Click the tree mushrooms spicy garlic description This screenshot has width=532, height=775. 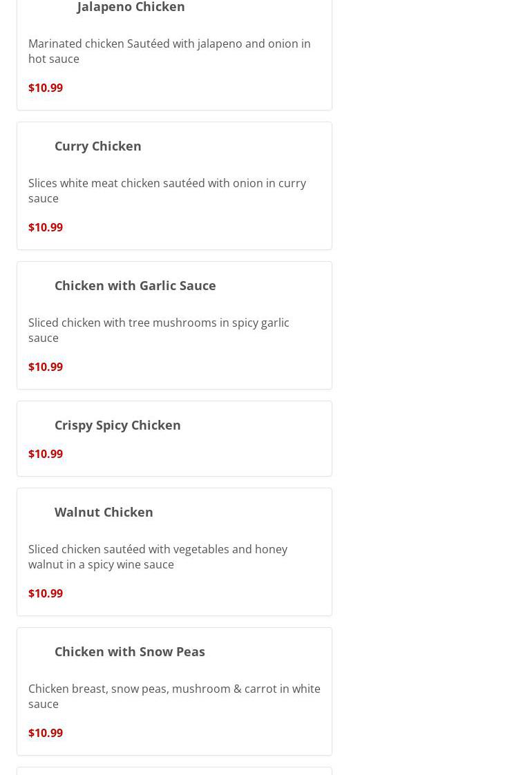click(x=159, y=330)
